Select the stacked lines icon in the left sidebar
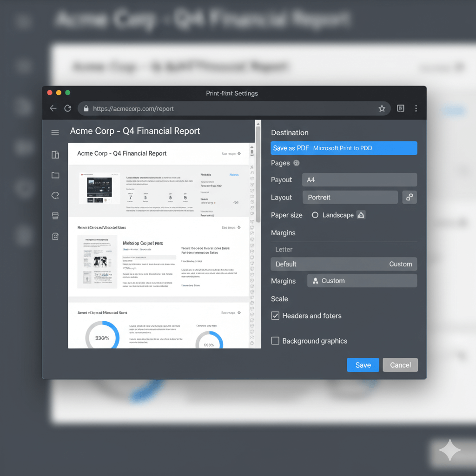This screenshot has width=476, height=476. click(x=55, y=216)
